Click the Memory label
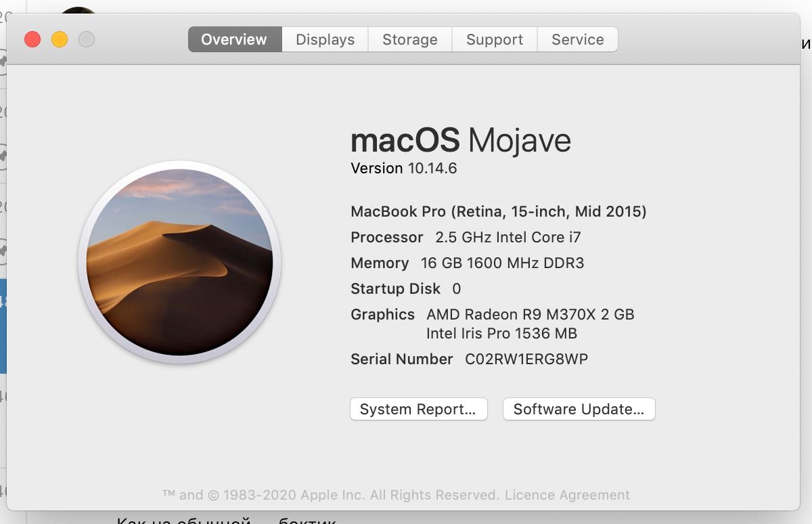812x524 pixels. tap(380, 263)
